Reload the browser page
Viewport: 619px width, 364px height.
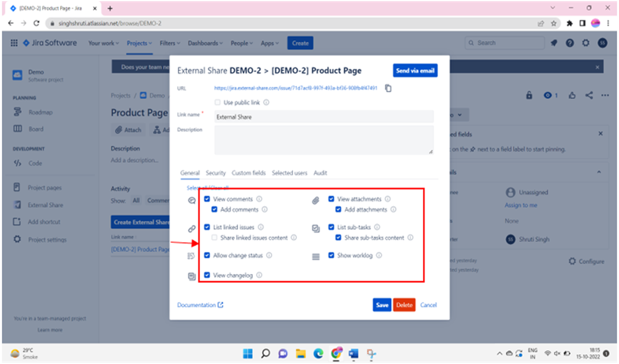coord(37,24)
